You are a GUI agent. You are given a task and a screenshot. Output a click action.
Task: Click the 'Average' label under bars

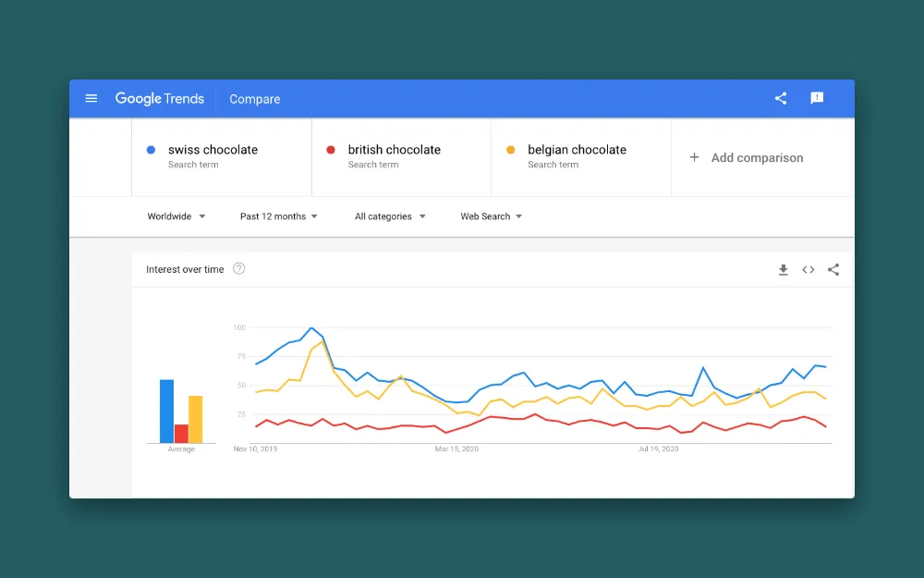[x=181, y=449]
